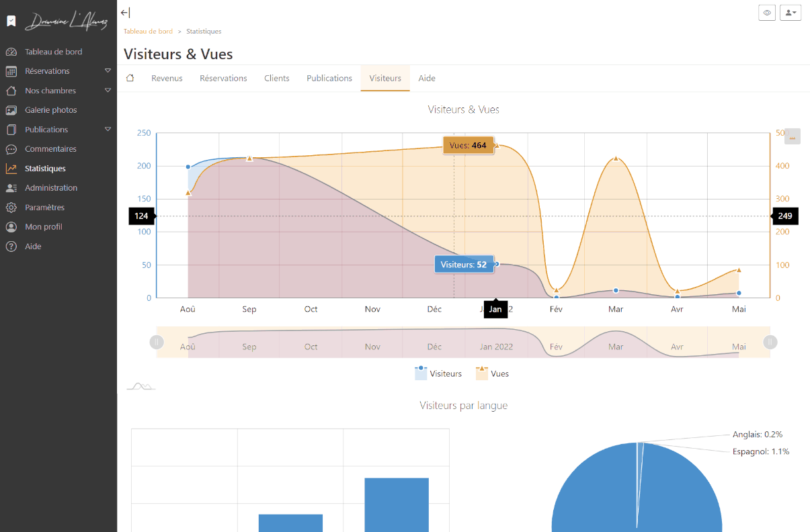This screenshot has width=810, height=532.
Task: Open Commentaires in sidebar
Action: [50, 149]
